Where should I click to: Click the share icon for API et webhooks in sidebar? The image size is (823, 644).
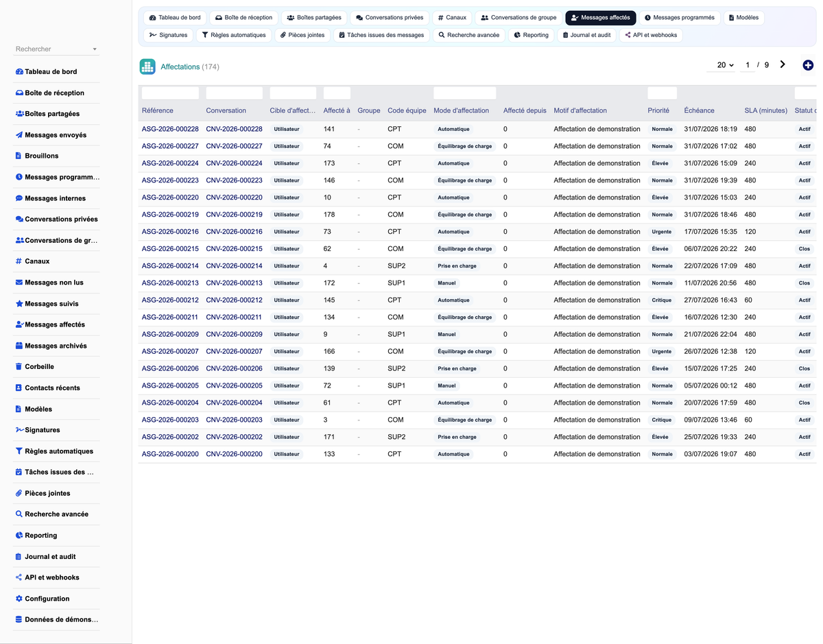[19, 577]
